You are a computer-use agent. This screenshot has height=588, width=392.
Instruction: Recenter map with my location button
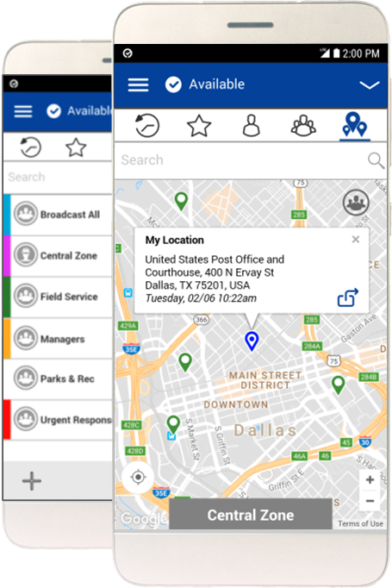click(138, 477)
